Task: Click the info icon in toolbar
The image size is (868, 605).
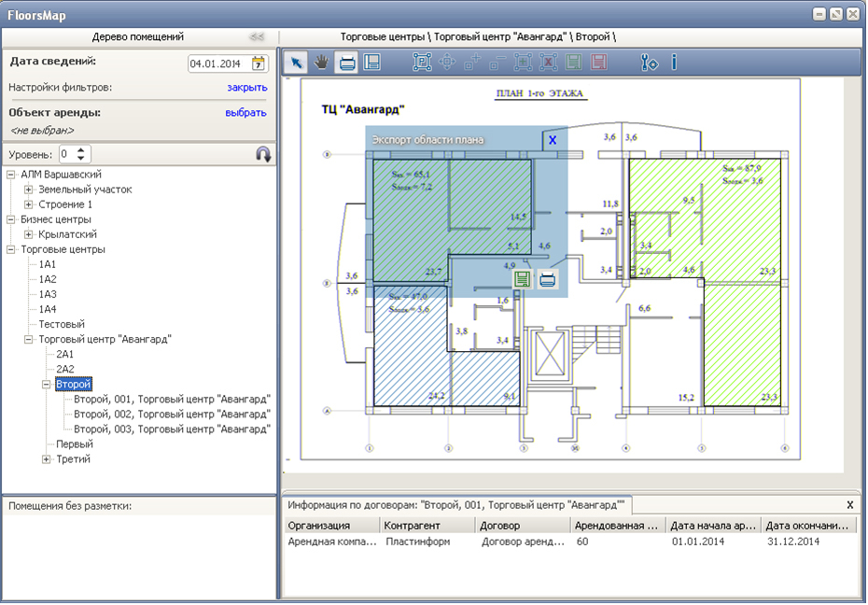Action: (674, 63)
